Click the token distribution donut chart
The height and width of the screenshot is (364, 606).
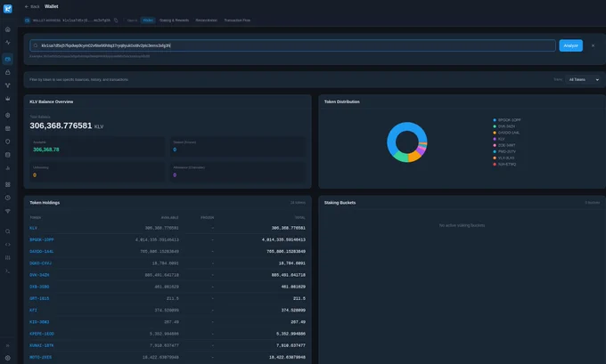[407, 142]
